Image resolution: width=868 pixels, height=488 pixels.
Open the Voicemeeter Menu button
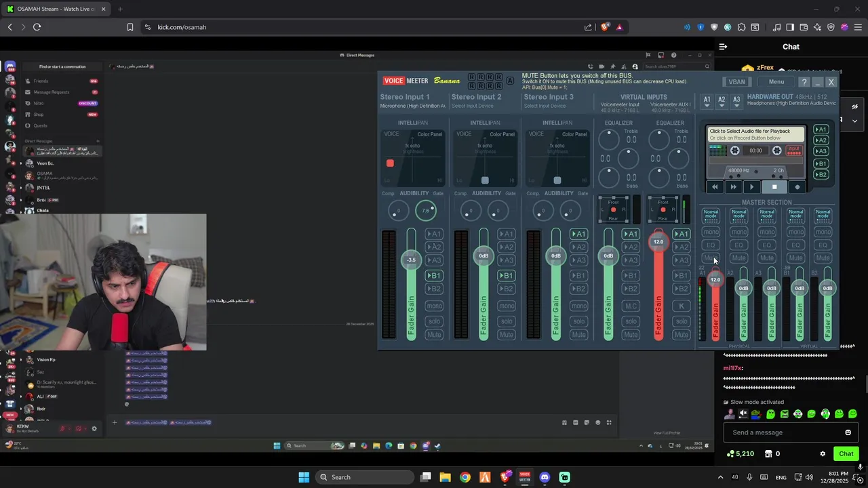(x=776, y=82)
